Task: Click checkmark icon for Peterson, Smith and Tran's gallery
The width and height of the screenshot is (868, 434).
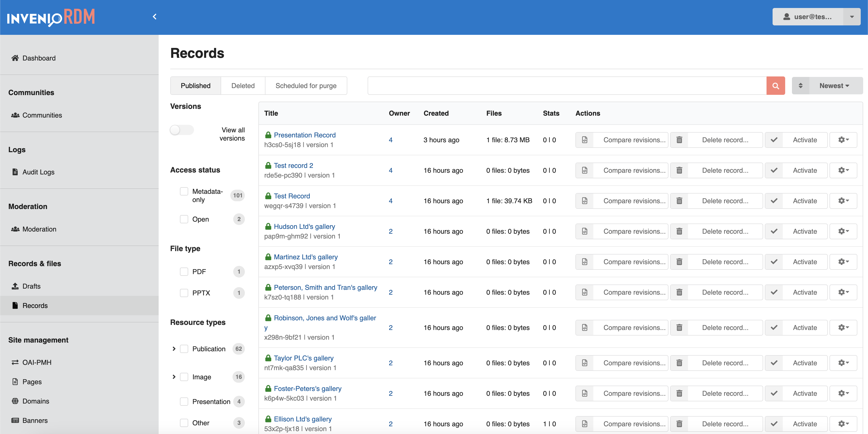Action: pyautogui.click(x=774, y=292)
